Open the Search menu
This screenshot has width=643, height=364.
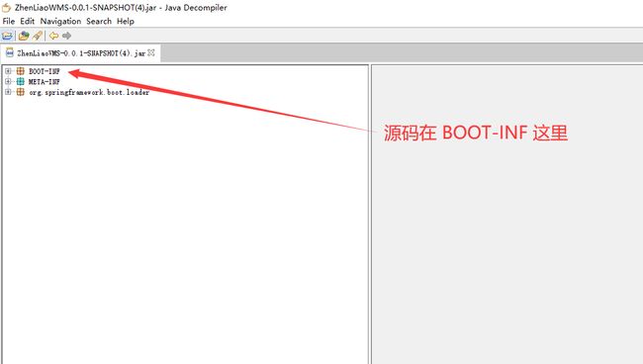click(x=99, y=22)
